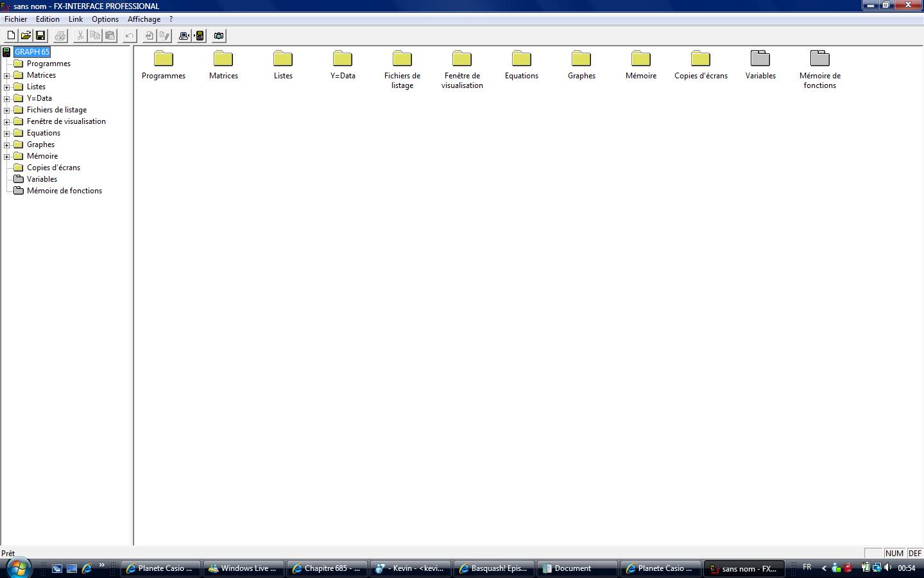Click the calculator icon to transmit data
The height and width of the screenshot is (578, 924).
point(199,36)
